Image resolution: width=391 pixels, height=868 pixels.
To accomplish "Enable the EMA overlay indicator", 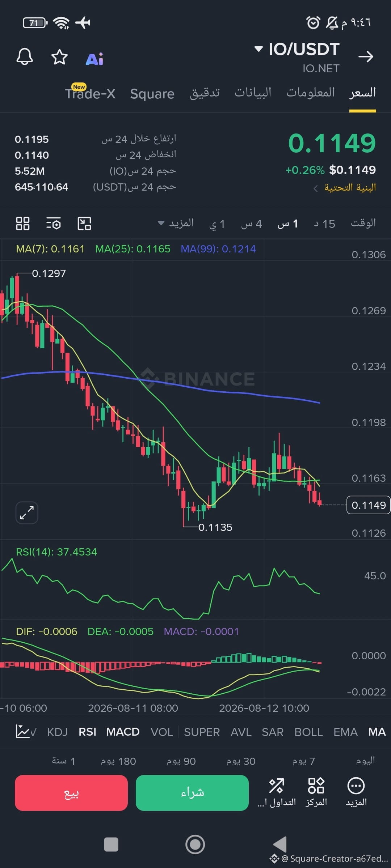I will [345, 732].
